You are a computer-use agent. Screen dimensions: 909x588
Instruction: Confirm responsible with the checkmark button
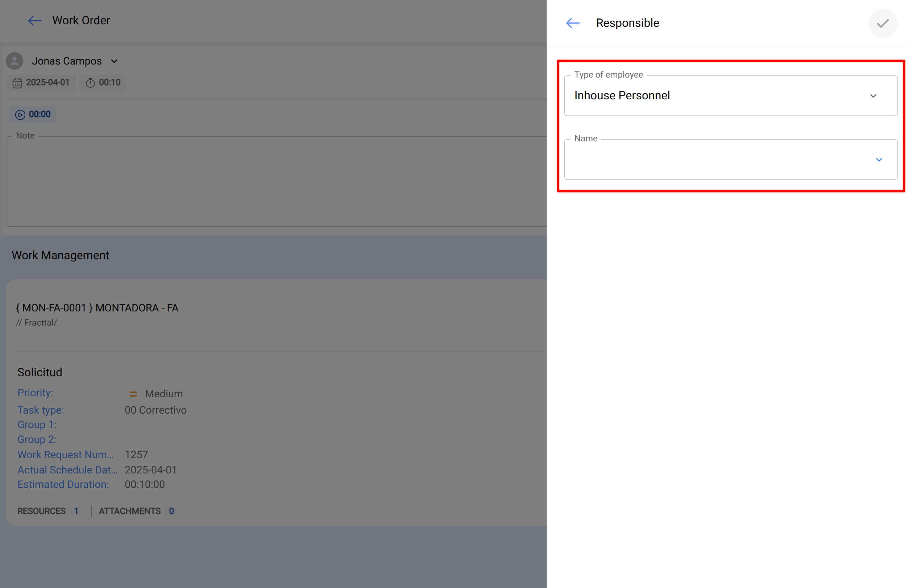pos(883,23)
